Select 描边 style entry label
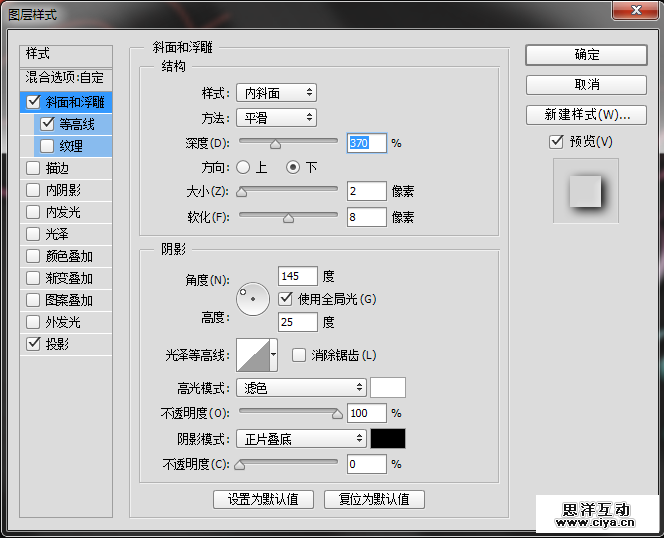664x538 pixels. (57, 168)
